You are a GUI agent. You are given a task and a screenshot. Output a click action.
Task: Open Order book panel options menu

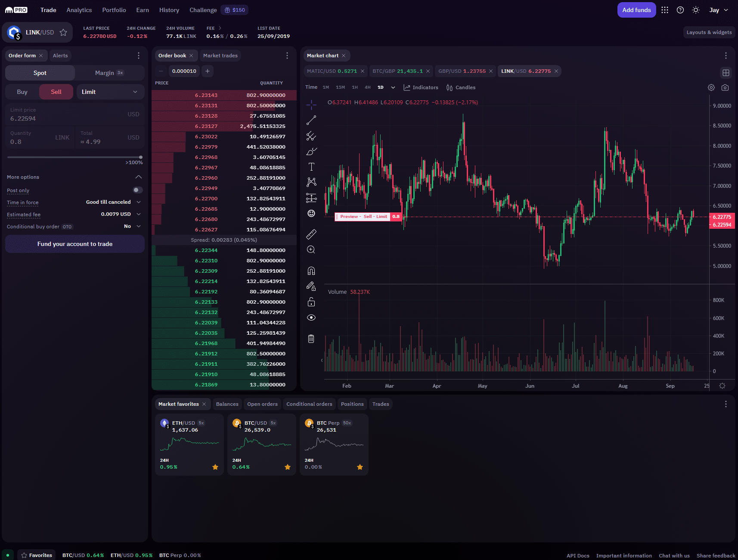tap(287, 56)
